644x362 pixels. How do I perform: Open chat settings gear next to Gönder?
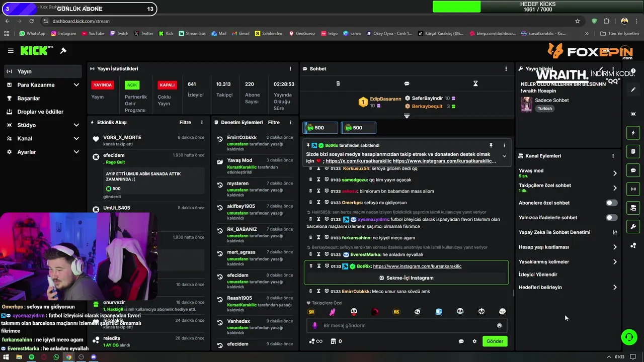(474, 341)
